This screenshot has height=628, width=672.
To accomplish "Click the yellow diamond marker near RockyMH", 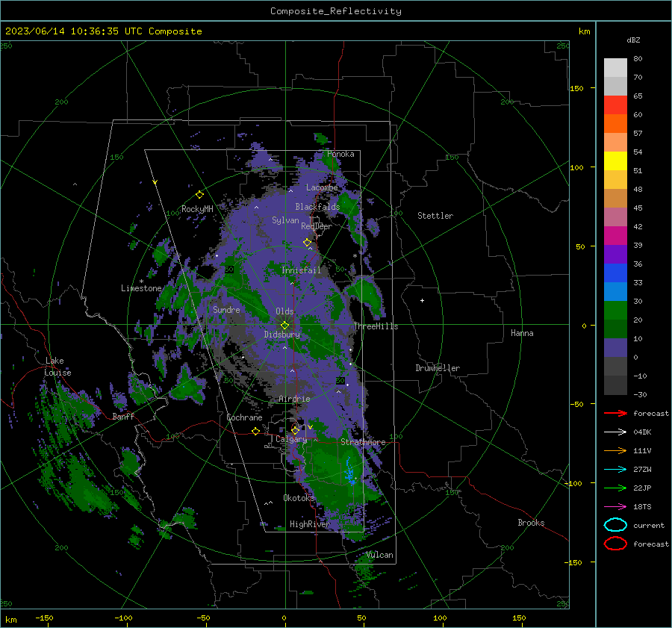I will [199, 195].
